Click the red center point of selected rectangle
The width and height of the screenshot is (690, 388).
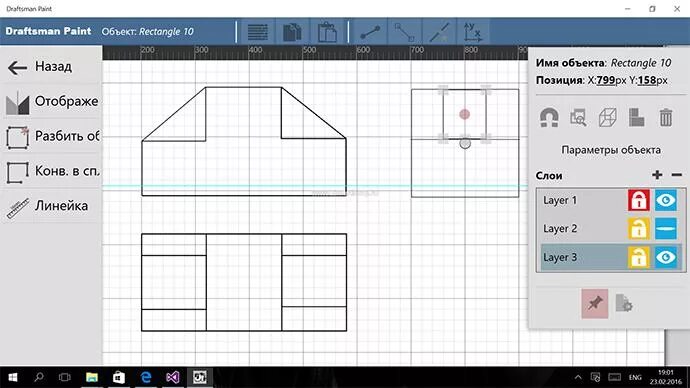(464, 114)
